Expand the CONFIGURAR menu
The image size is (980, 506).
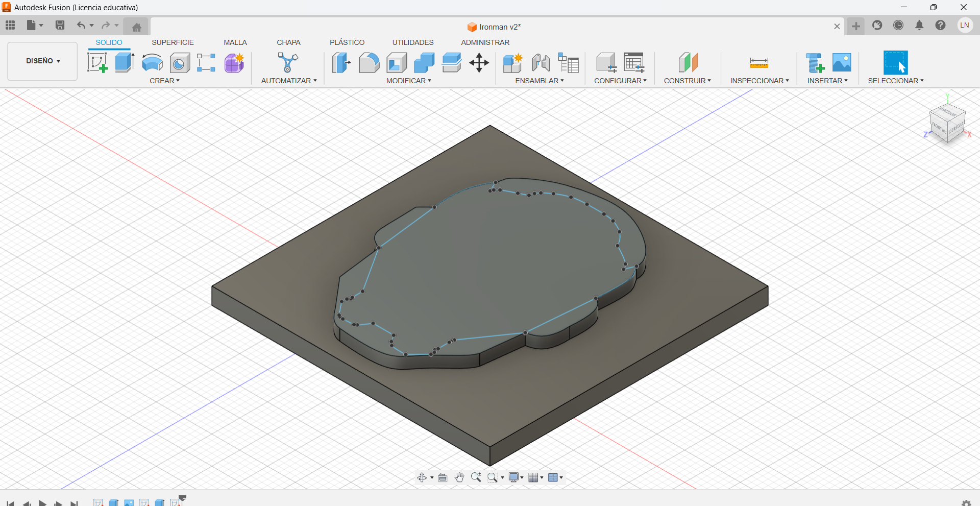pyautogui.click(x=620, y=81)
